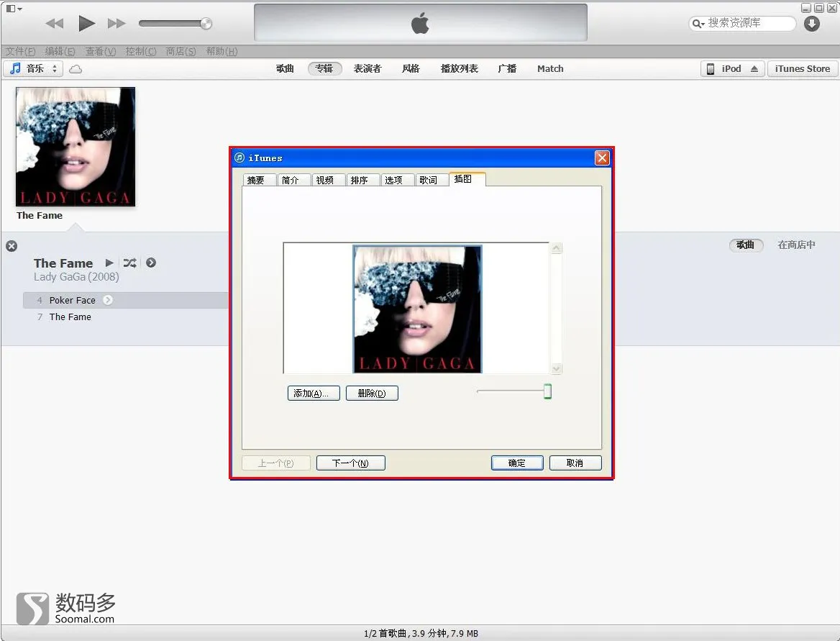
Task: Click the iCloud cloud icon
Action: 76,69
